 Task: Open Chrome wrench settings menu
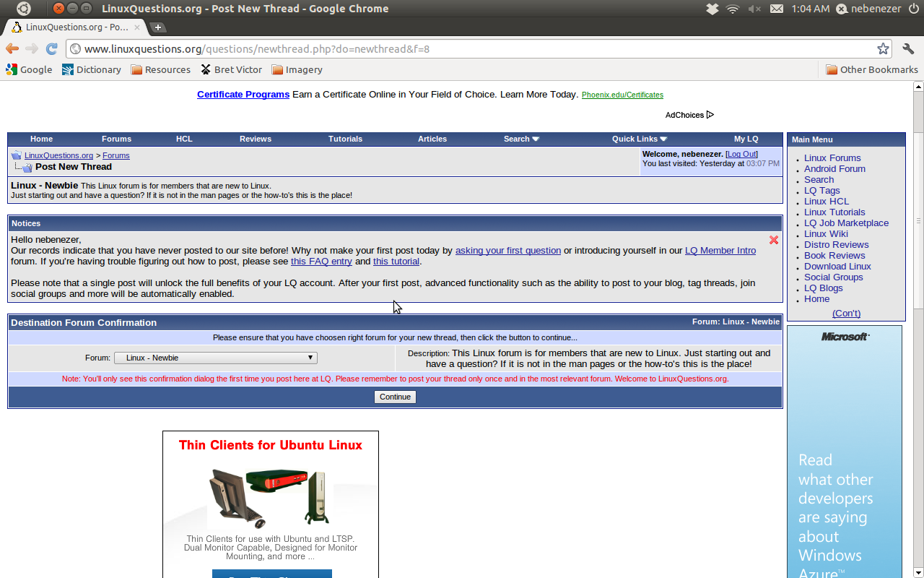[908, 48]
